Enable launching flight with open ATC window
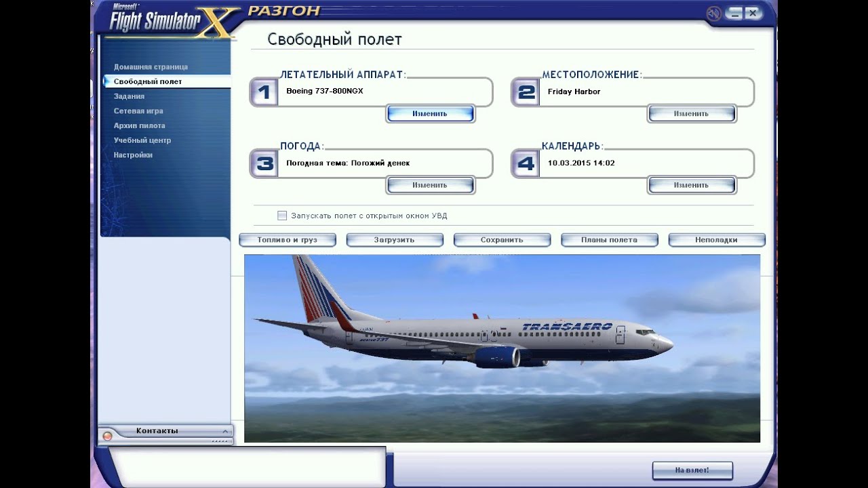 282,216
